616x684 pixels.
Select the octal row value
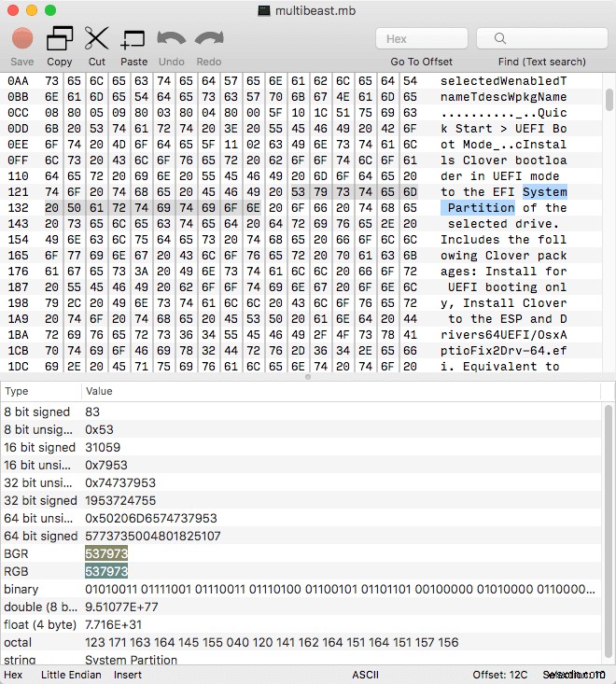(x=272, y=642)
